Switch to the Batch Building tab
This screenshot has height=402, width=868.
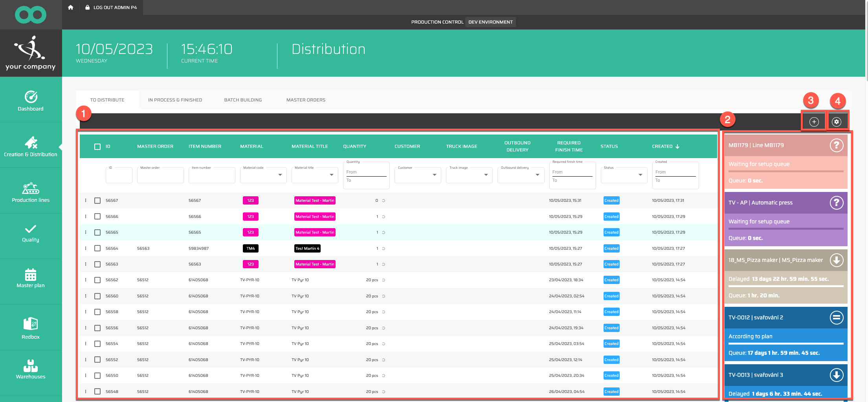pos(243,100)
